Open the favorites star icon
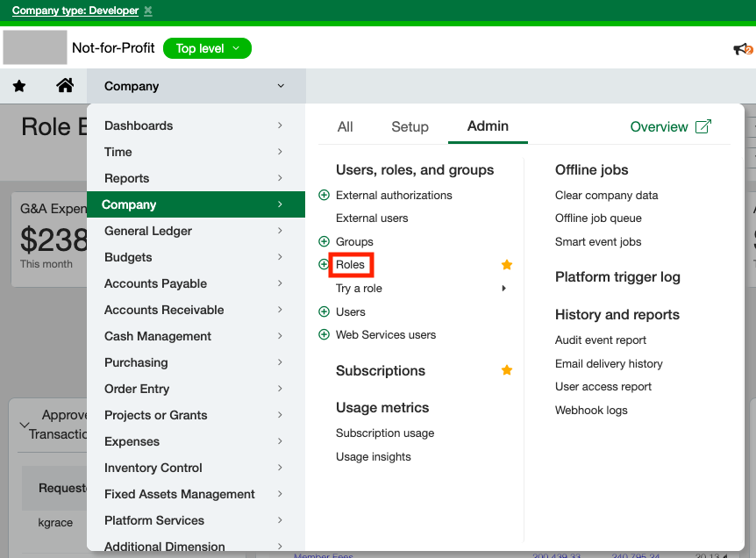Screen dimensions: 756x558 [19, 86]
